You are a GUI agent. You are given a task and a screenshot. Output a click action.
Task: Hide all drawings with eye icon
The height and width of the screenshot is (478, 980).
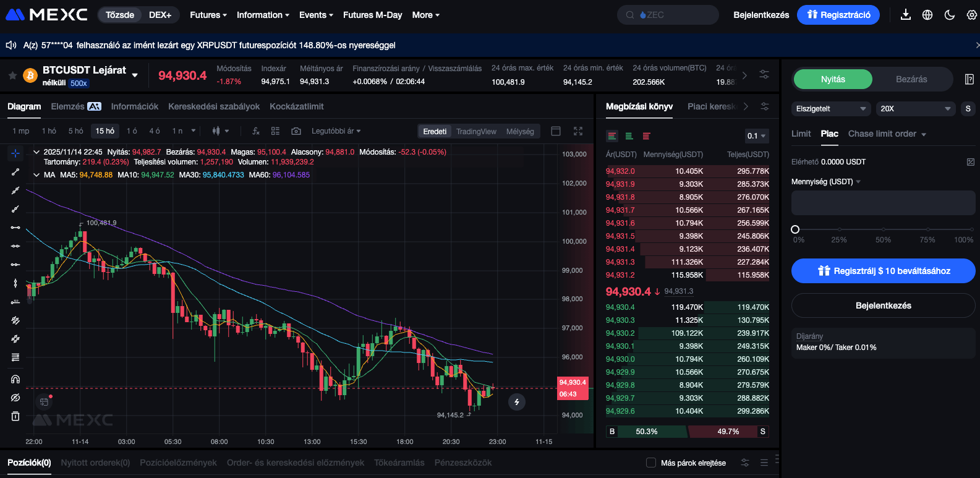pos(15,398)
